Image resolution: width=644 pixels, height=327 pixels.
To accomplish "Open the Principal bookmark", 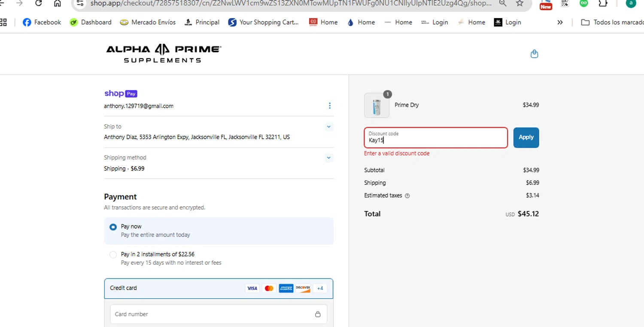I will (202, 22).
